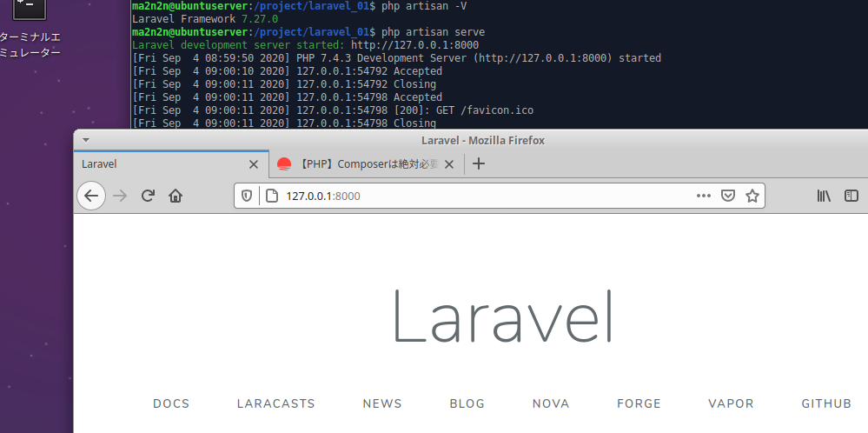Click the GET /favicon.ico log line in terminal
Screen dimensions: 868x433
click(x=333, y=110)
